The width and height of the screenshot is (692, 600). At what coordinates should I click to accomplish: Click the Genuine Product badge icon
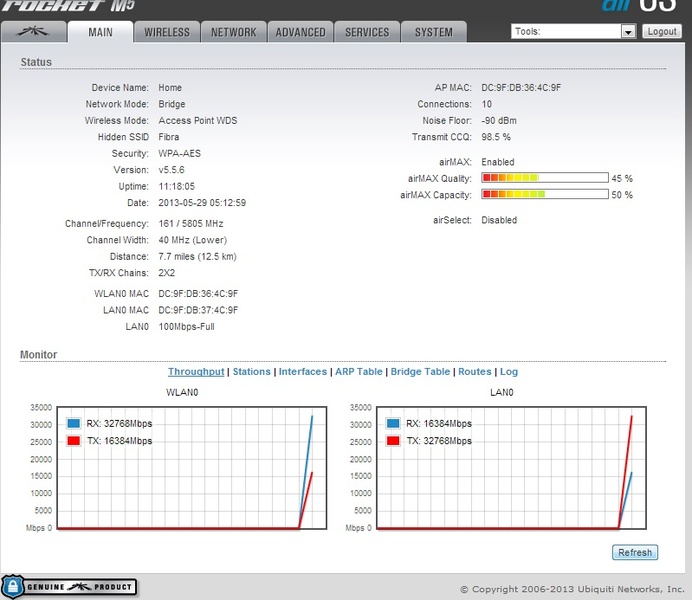[x=69, y=586]
